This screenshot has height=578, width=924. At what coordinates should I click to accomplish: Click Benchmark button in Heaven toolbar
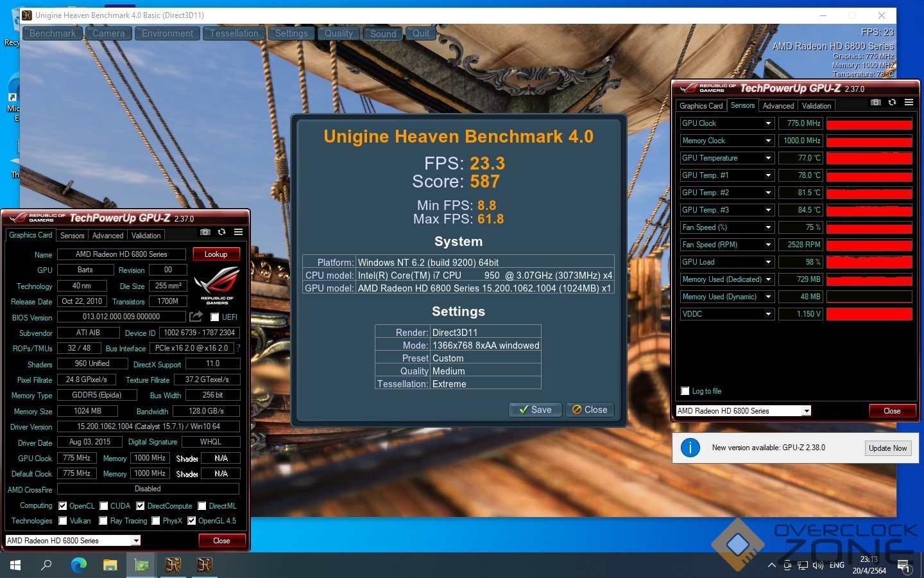(x=53, y=33)
